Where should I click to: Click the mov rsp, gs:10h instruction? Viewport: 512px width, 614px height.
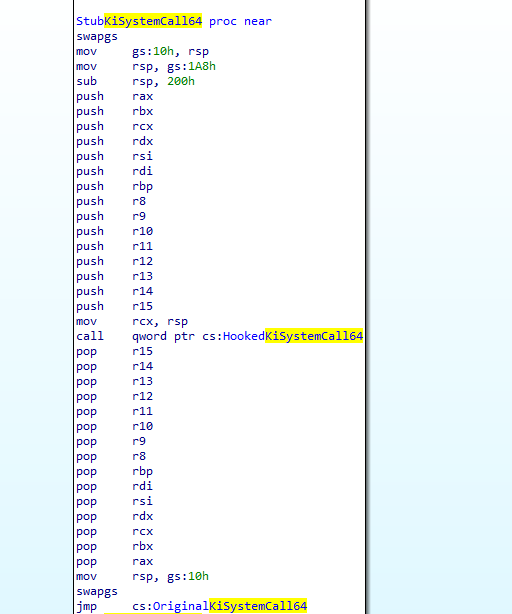click(x=142, y=576)
